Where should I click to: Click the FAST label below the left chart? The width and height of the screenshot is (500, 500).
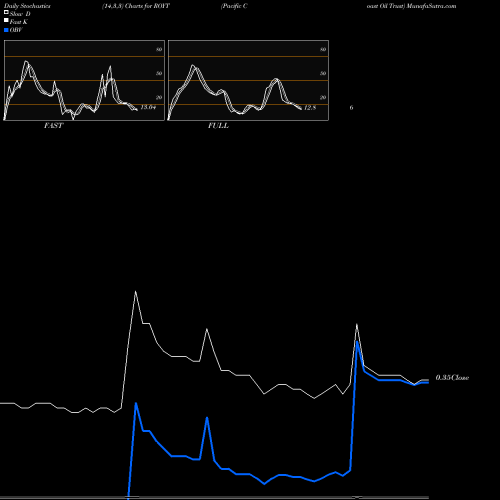click(53, 126)
